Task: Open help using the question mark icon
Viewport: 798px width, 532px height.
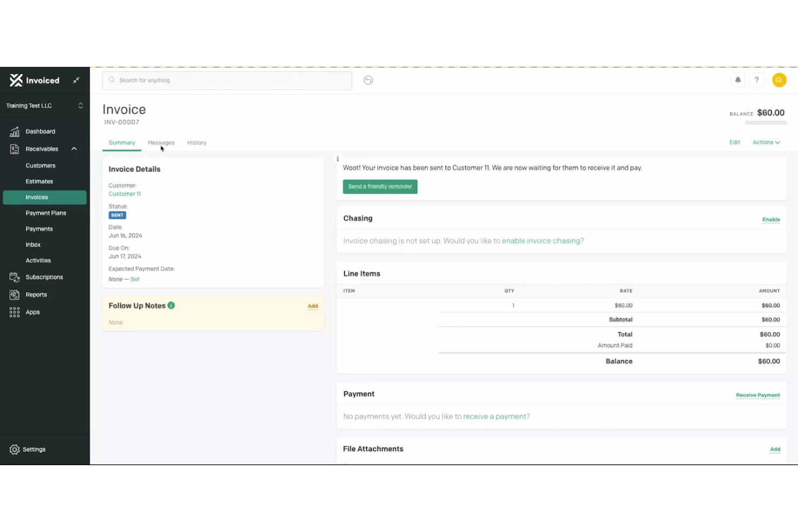Action: point(756,80)
